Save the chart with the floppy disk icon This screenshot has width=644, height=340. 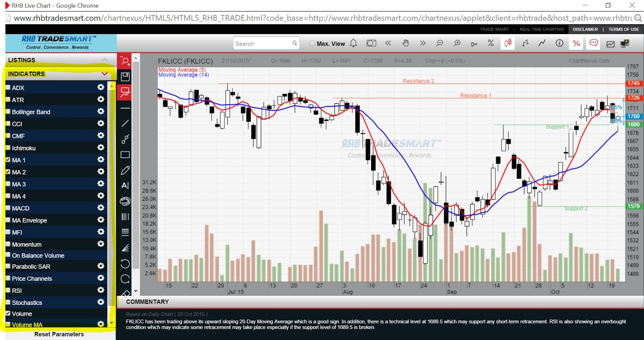125,76
